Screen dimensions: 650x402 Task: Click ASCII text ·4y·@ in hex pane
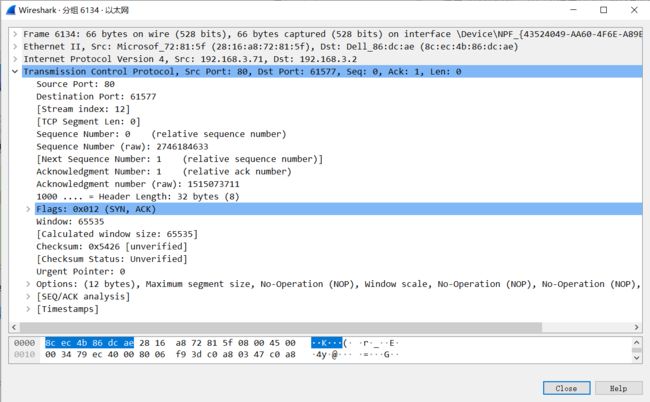[325, 355]
